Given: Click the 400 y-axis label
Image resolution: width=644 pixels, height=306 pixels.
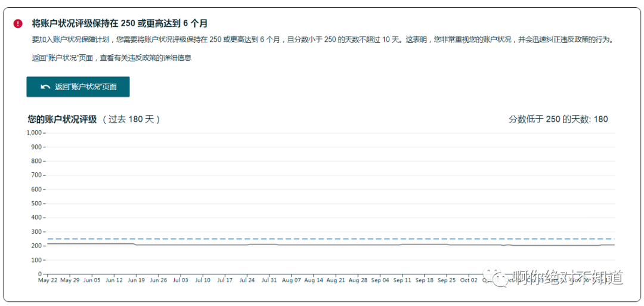Looking at the screenshot, I should pos(37,218).
